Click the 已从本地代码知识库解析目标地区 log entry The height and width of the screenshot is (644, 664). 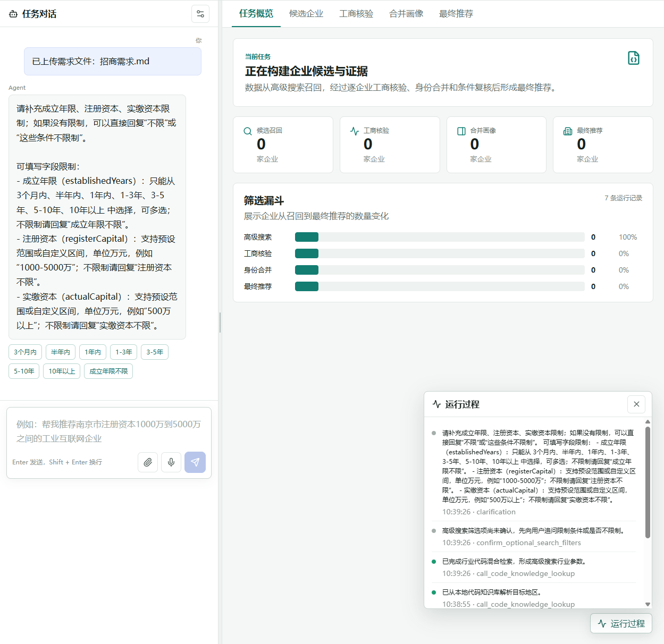[x=533, y=597]
